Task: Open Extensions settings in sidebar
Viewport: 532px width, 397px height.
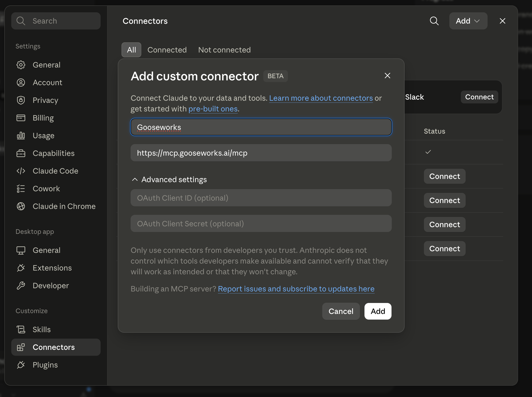Action: click(56, 268)
